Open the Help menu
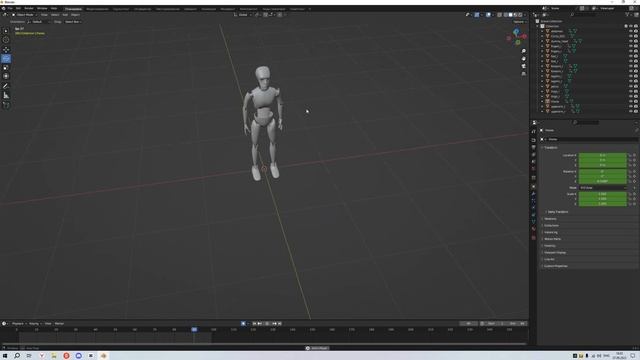The width and height of the screenshot is (640, 360). tap(54, 8)
